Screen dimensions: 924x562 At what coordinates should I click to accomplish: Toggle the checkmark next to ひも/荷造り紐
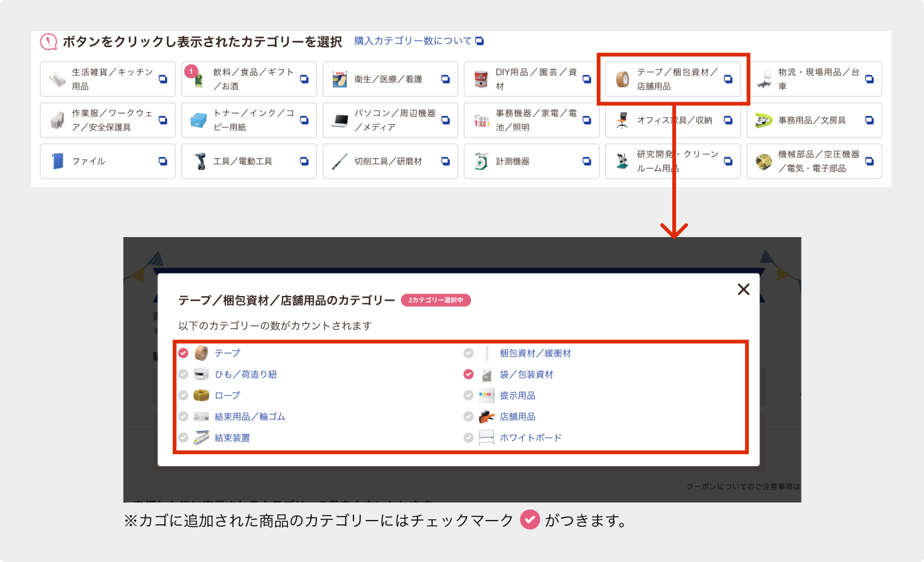pos(183,374)
